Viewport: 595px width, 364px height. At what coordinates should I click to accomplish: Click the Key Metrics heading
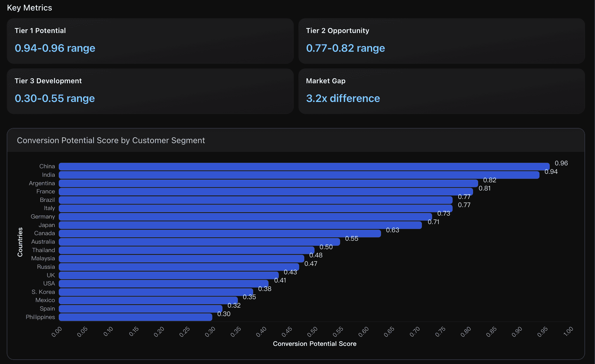click(x=30, y=8)
